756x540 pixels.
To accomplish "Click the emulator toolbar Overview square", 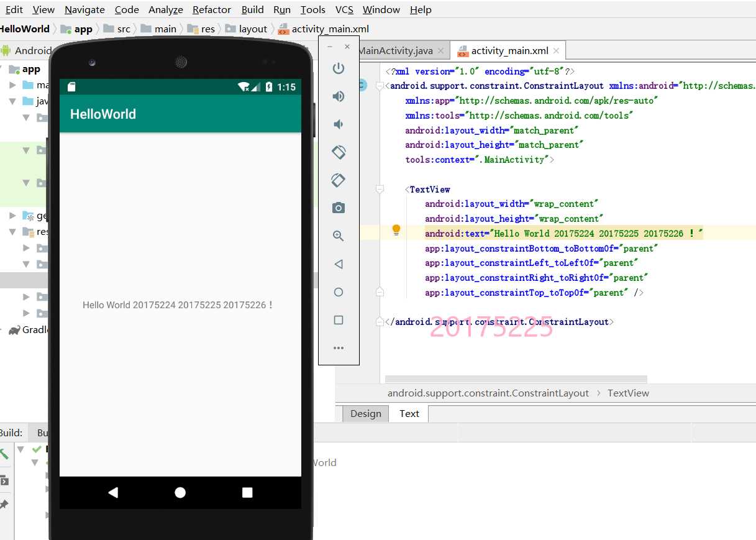I will click(339, 320).
